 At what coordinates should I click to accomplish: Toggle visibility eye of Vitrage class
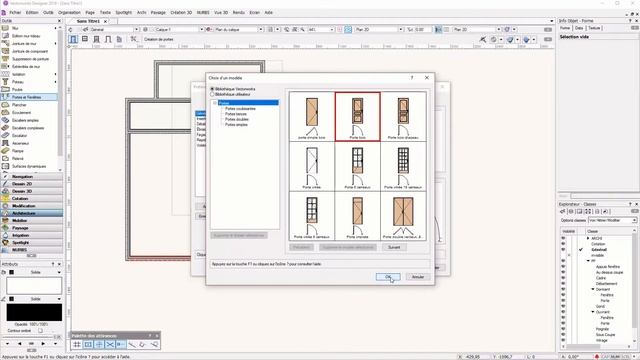click(x=563, y=340)
